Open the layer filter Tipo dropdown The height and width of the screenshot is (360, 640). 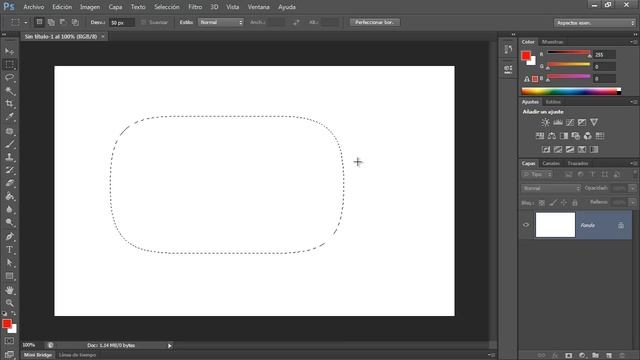pyautogui.click(x=537, y=174)
